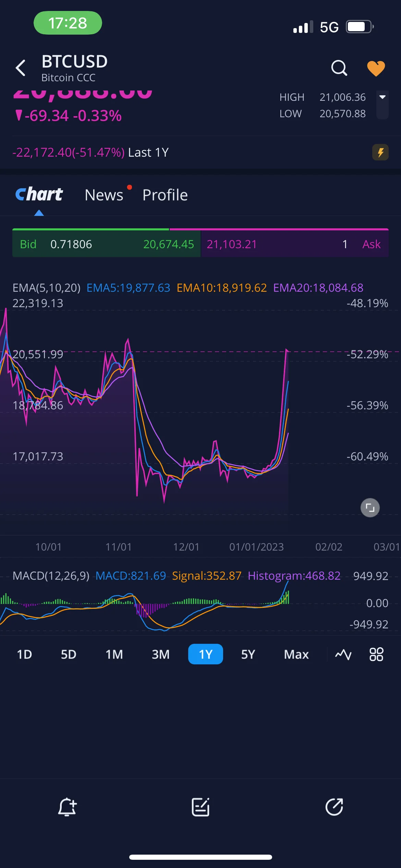
Task: Tap the 17:28 clock pill
Action: pyautogui.click(x=68, y=23)
